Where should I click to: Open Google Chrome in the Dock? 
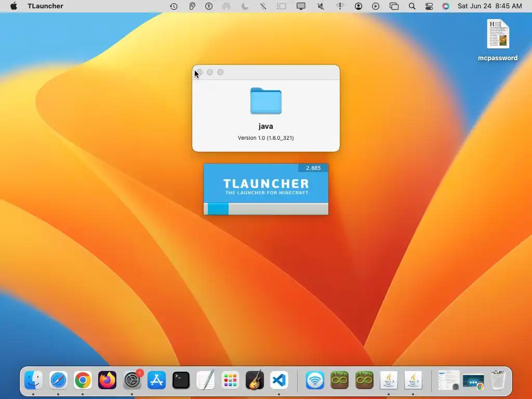coord(83,380)
